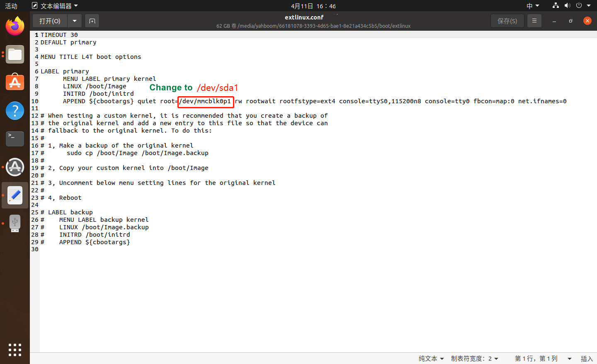597x364 pixels.
Task: Toggle 插入 insert mode indicator
Action: pyautogui.click(x=587, y=359)
